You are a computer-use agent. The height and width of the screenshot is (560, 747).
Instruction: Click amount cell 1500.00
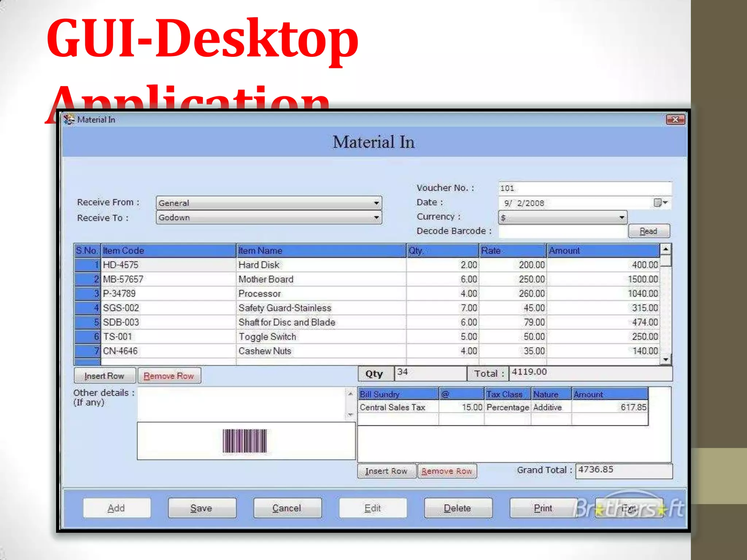(x=603, y=279)
